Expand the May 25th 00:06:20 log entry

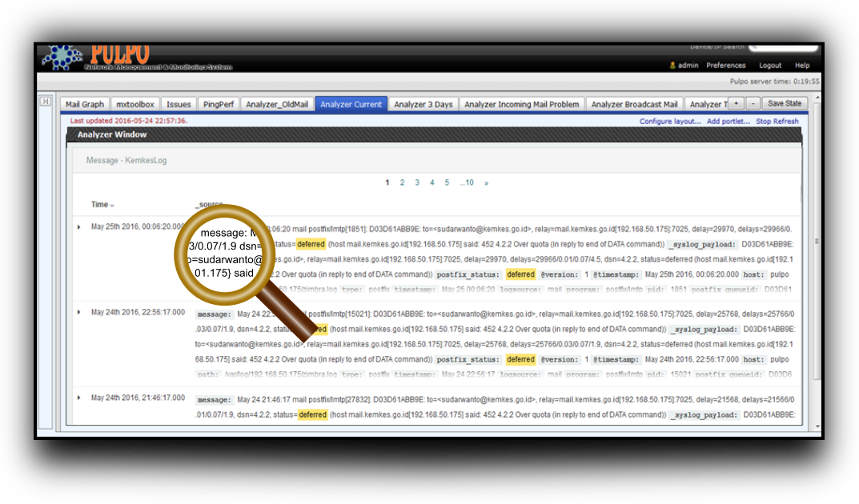pos(78,227)
